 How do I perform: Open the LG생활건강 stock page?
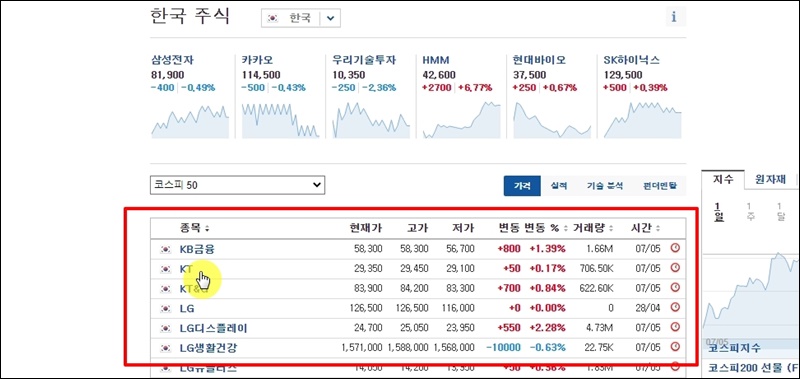(x=208, y=348)
